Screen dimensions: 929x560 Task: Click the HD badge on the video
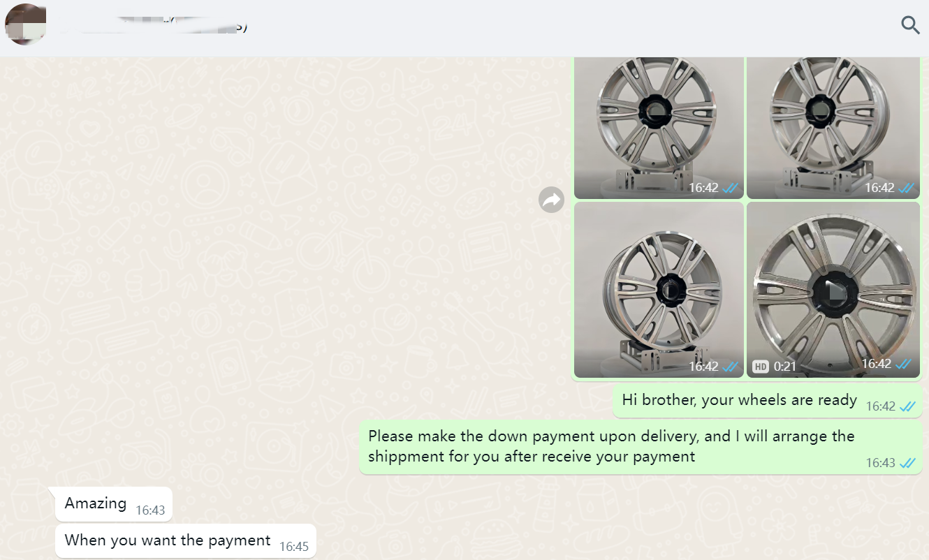(x=761, y=366)
